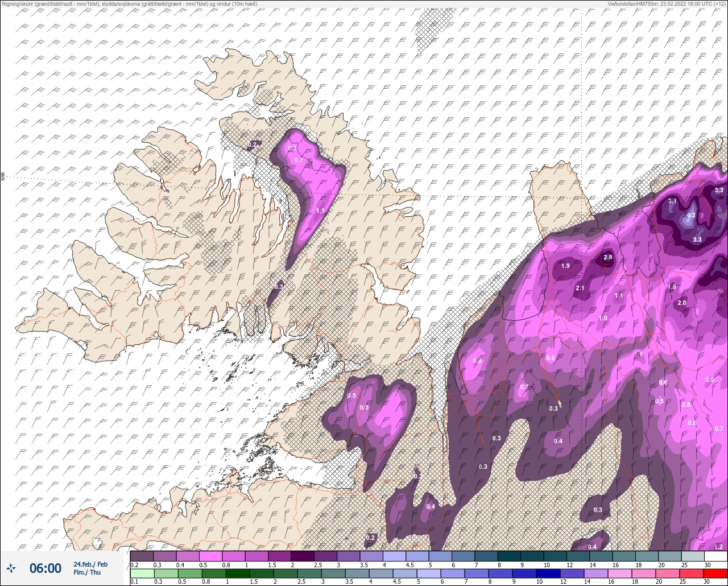This screenshot has width=728, height=586.
Task: Click the 2.8 precipitation value on the map
Action: [607, 258]
